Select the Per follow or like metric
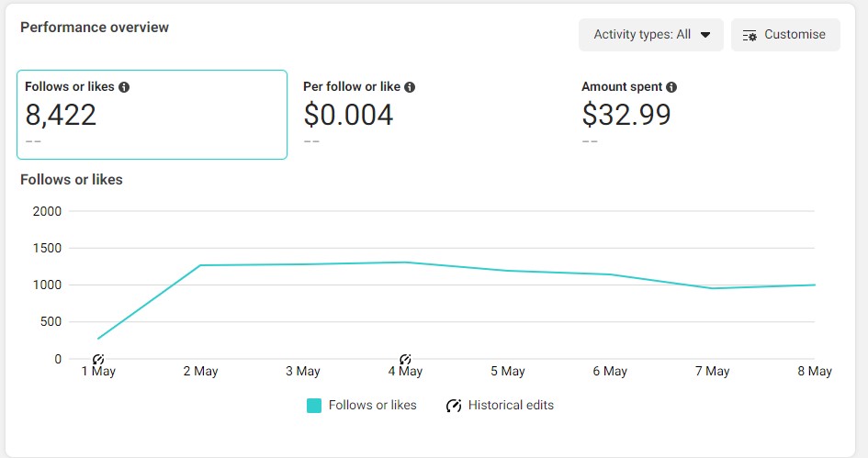 tap(359, 115)
